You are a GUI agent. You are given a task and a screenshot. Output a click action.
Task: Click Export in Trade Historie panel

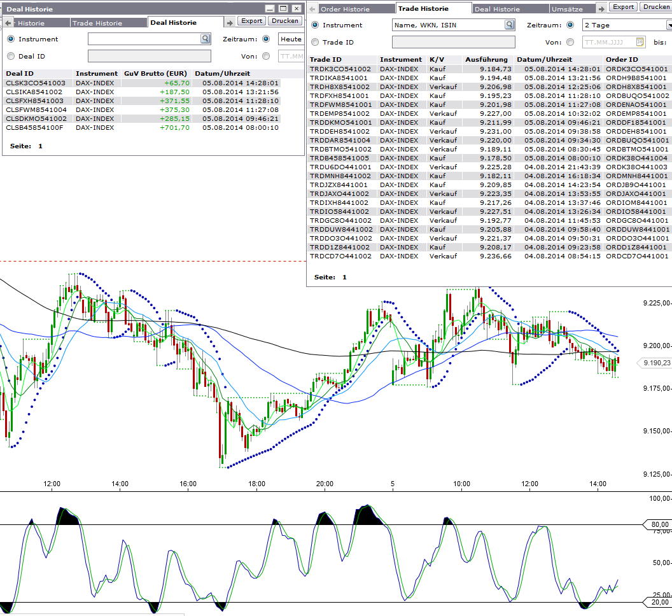click(623, 7)
